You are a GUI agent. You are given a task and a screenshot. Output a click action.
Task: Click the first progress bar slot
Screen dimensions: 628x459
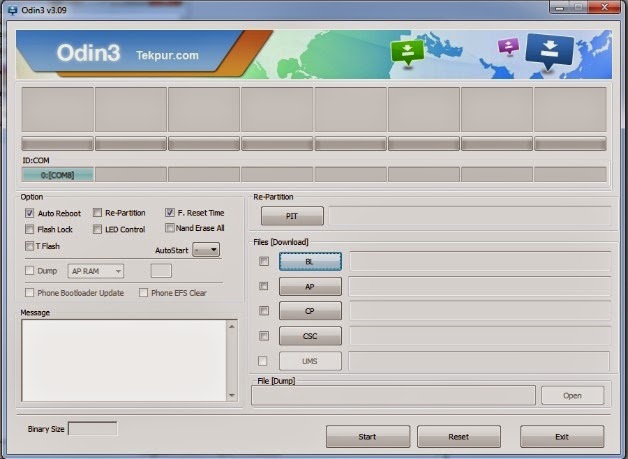pyautogui.click(x=58, y=143)
